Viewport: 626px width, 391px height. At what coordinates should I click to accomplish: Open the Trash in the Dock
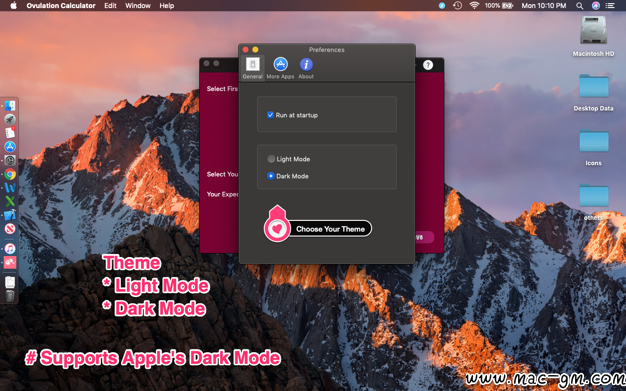click(10, 296)
